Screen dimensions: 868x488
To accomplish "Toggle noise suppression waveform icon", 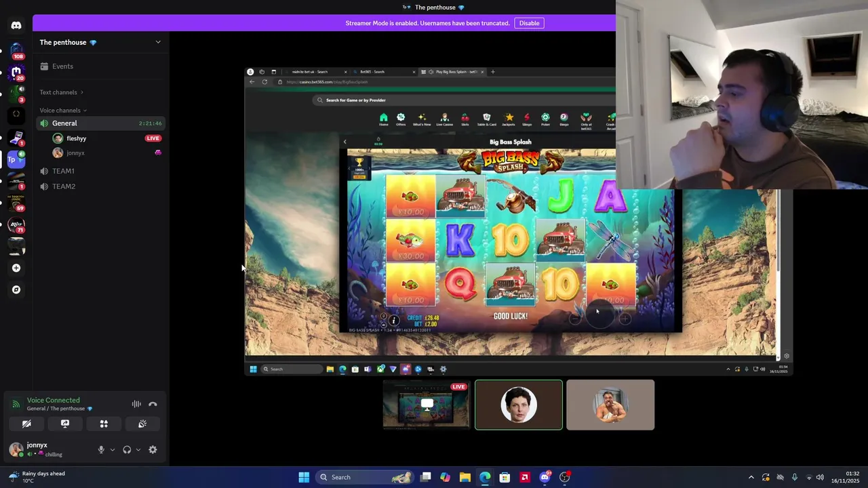I will click(x=136, y=404).
